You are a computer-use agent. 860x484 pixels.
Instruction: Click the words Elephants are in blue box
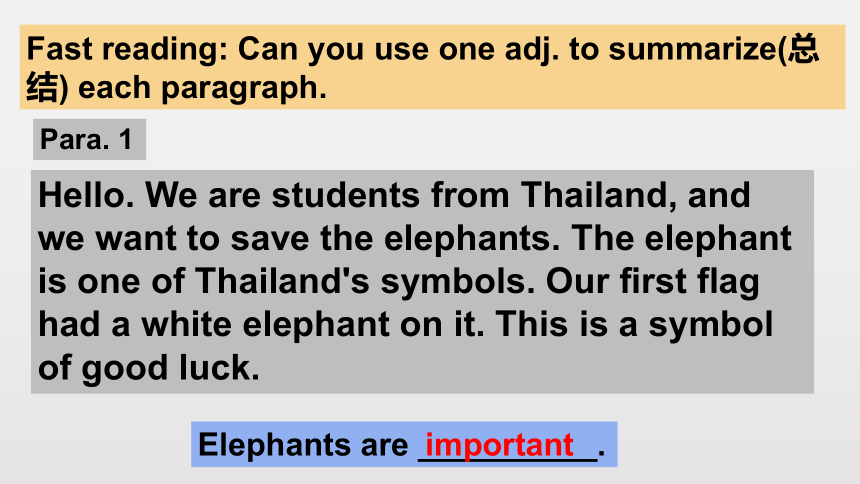coord(303,444)
